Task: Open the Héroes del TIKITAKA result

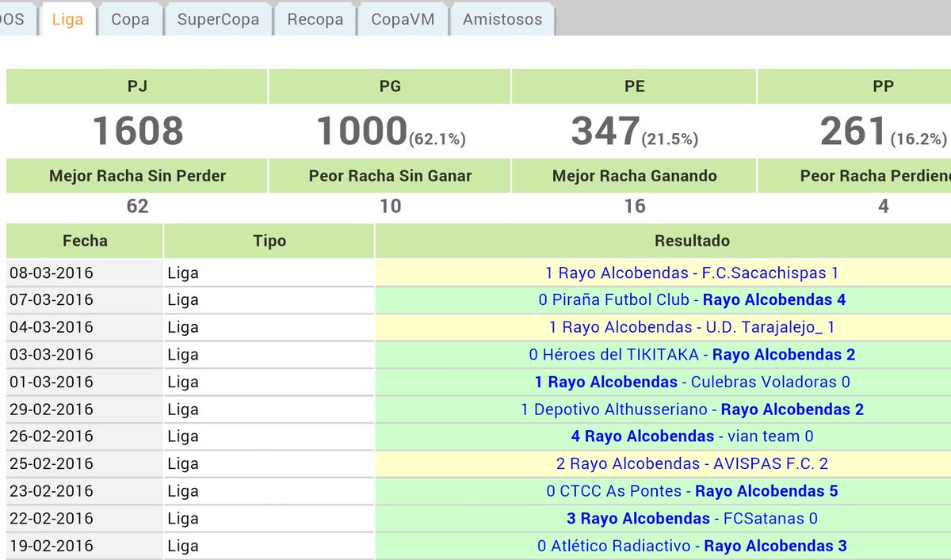Action: (692, 354)
